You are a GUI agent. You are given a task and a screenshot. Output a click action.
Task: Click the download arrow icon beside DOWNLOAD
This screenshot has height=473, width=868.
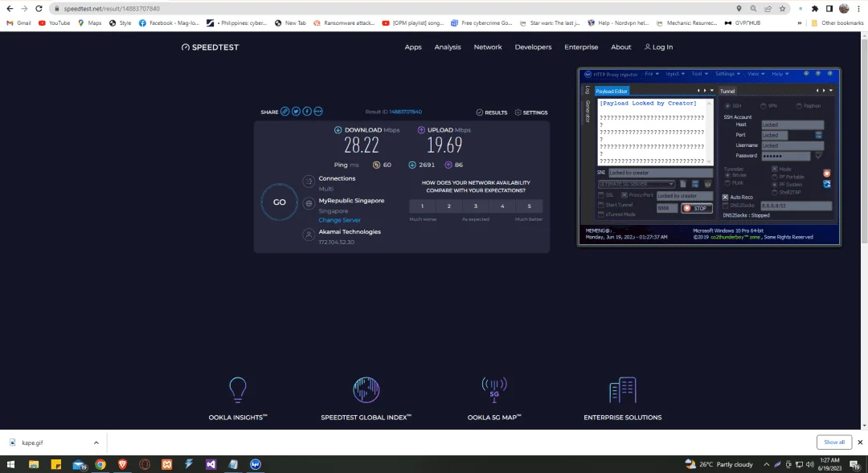point(338,130)
